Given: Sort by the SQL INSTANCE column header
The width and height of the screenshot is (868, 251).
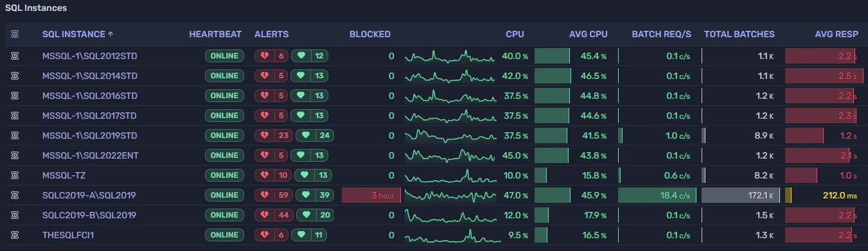Looking at the screenshot, I should [x=78, y=34].
